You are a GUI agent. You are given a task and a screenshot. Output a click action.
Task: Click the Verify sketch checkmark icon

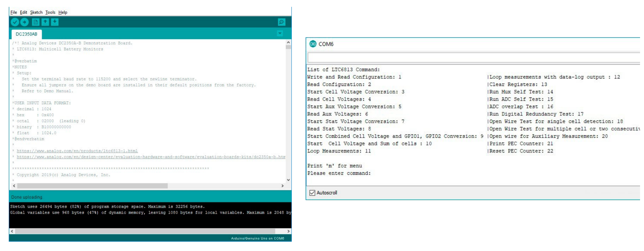coord(15,22)
